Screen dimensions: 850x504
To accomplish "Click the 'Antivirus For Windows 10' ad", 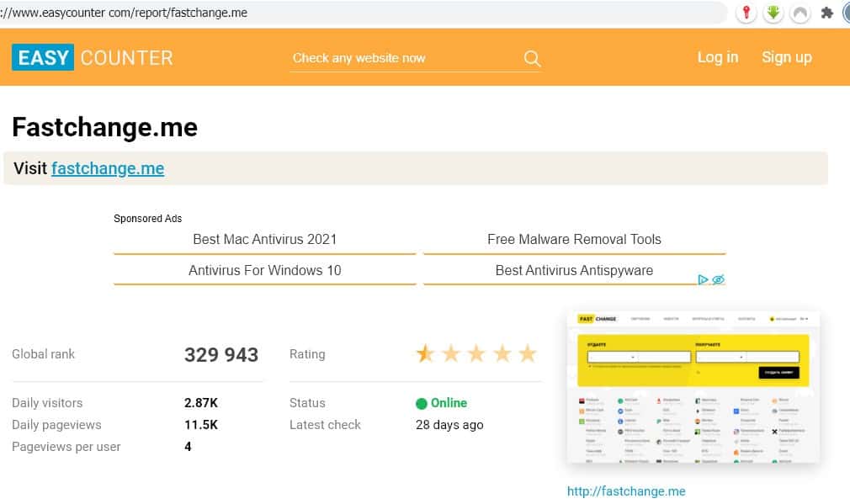I will (x=264, y=270).
